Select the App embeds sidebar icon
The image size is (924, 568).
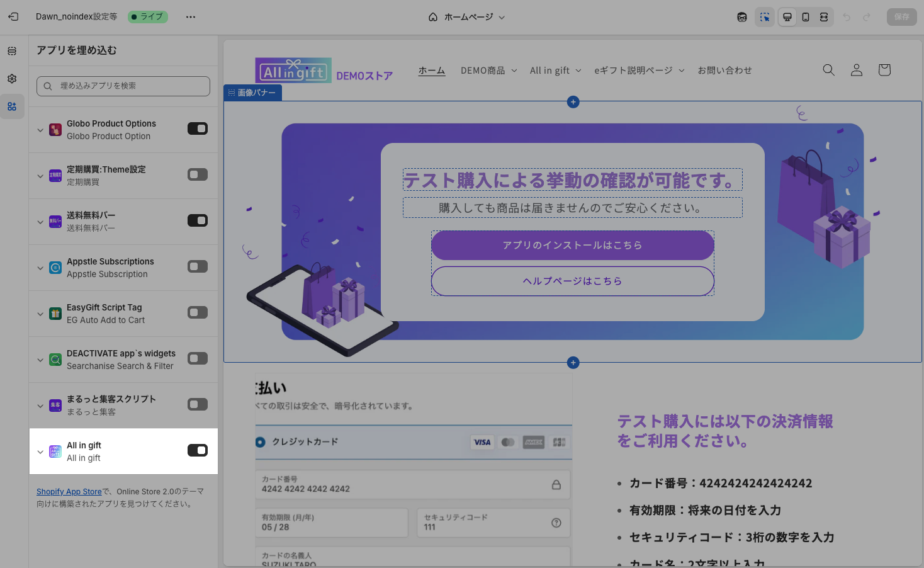(x=12, y=106)
